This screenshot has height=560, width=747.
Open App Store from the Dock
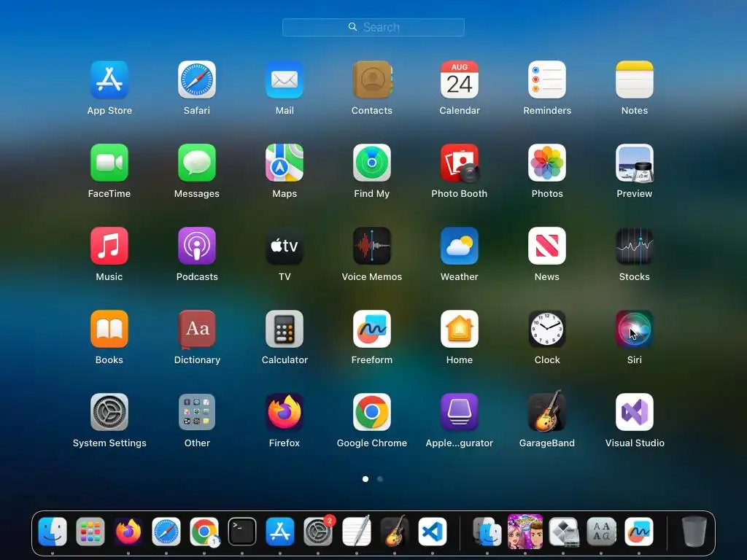click(x=280, y=532)
